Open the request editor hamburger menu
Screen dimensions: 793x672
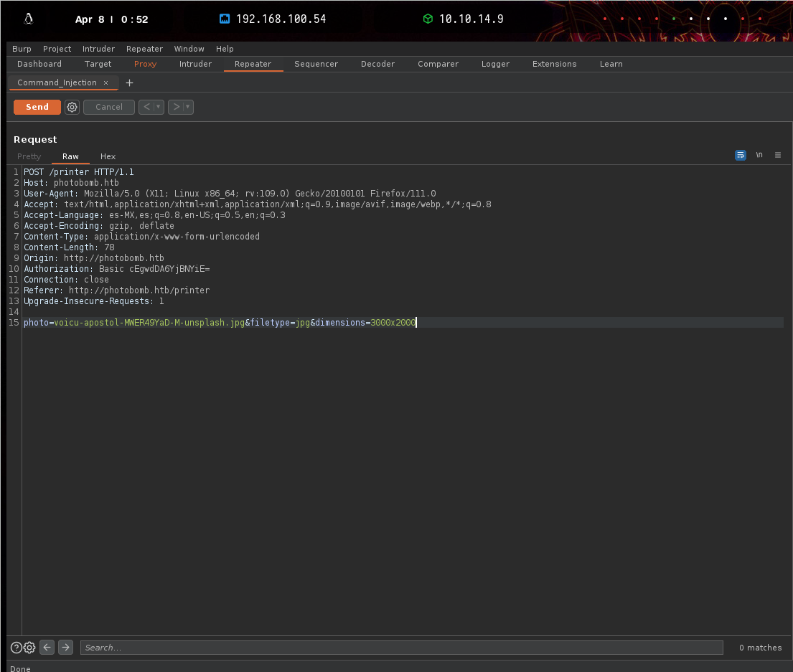(777, 155)
